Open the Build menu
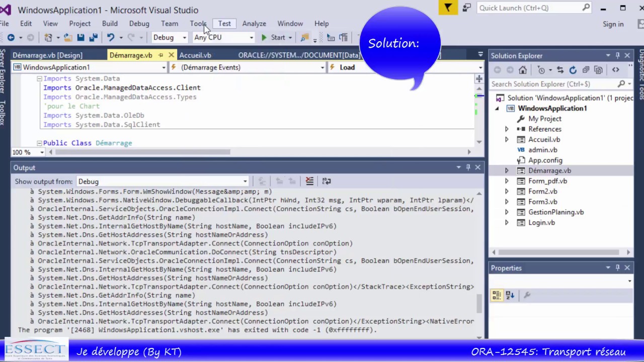Viewport: 644px width, 362px height. 110,24
